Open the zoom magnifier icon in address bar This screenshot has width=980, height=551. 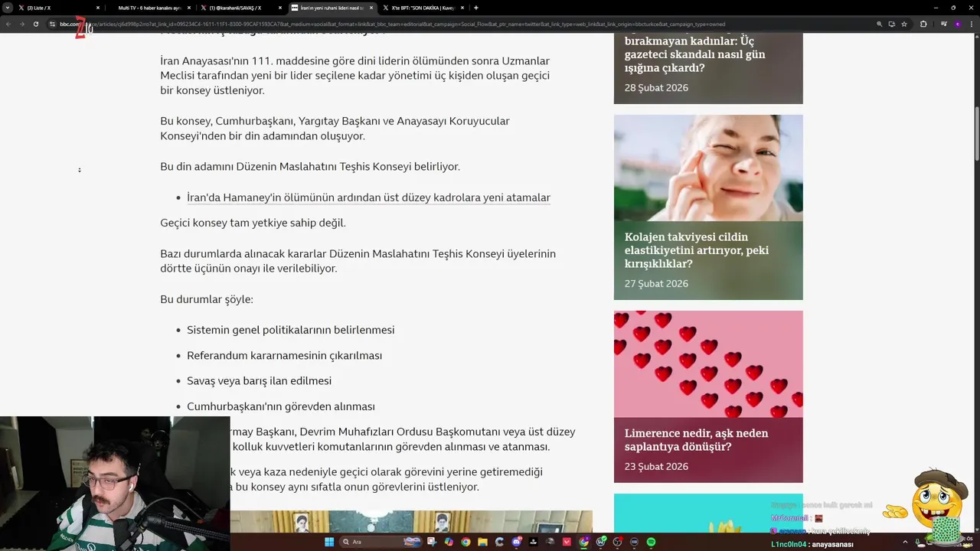pos(879,24)
